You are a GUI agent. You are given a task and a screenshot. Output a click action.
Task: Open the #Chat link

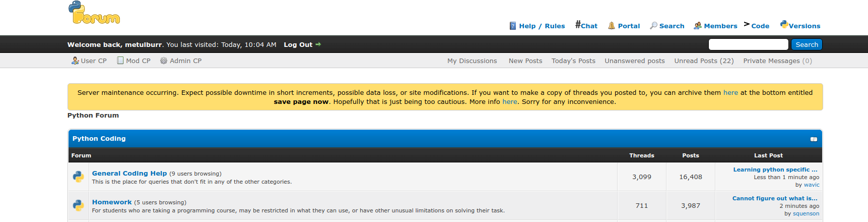click(x=586, y=25)
